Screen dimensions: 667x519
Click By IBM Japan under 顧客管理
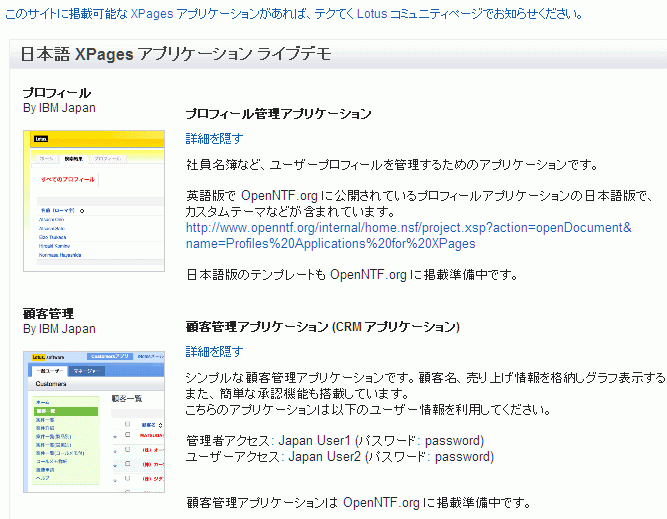click(x=59, y=329)
